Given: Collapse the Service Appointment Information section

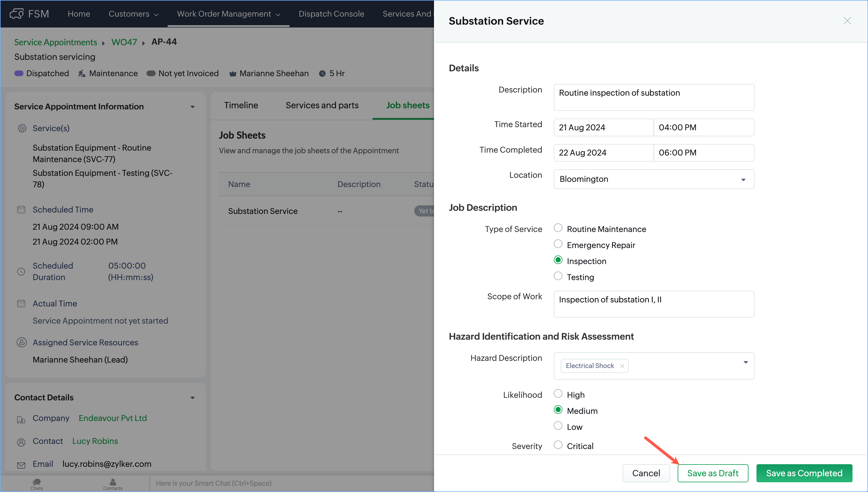Looking at the screenshot, I should pyautogui.click(x=192, y=107).
